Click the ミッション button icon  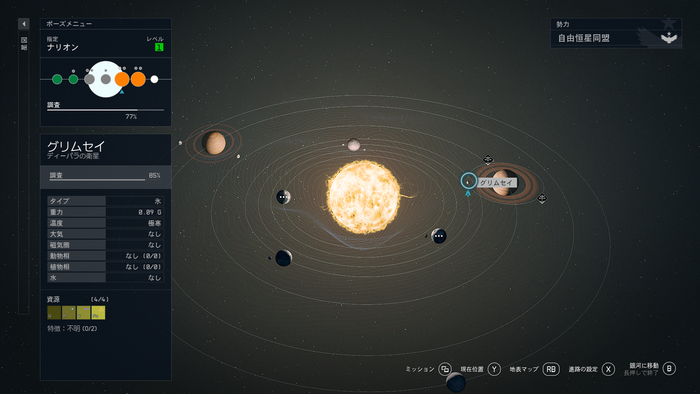click(445, 369)
